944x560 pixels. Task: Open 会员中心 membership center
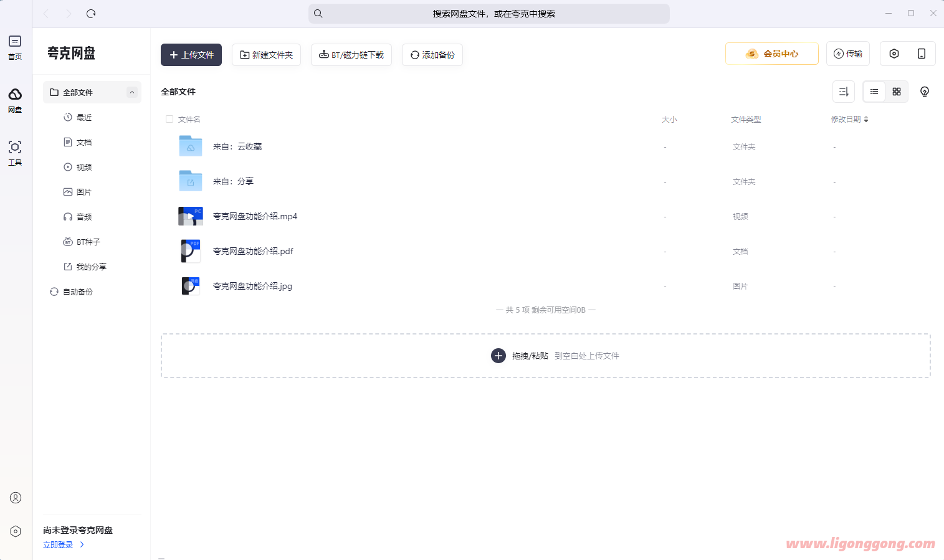tap(771, 54)
